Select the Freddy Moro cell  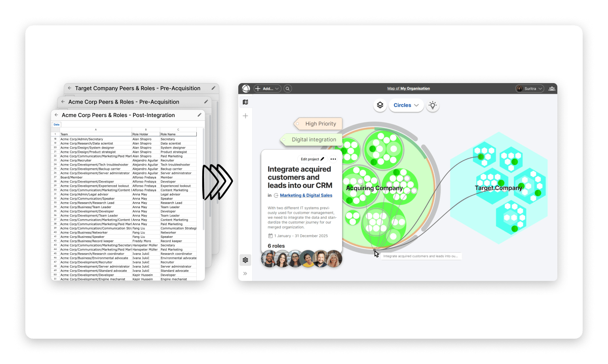click(146, 241)
